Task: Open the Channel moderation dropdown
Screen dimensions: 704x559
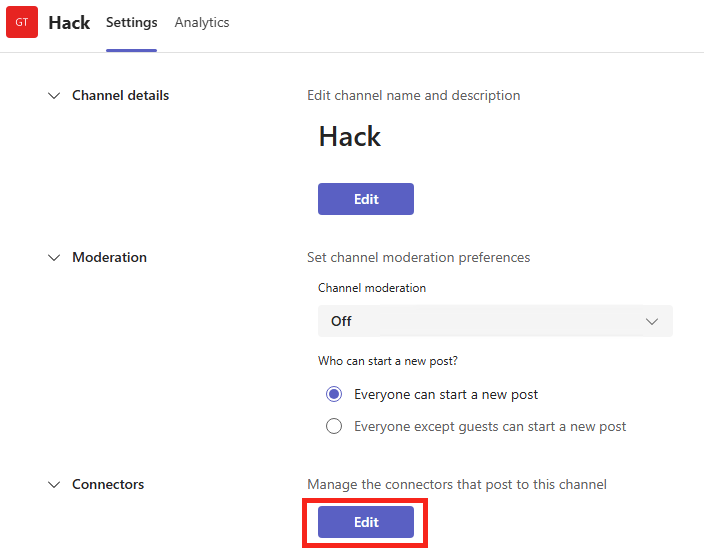Action: (495, 321)
